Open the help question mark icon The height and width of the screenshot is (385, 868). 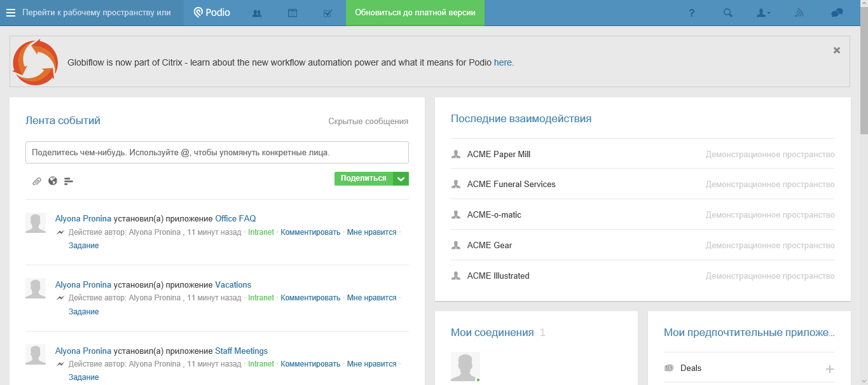692,13
